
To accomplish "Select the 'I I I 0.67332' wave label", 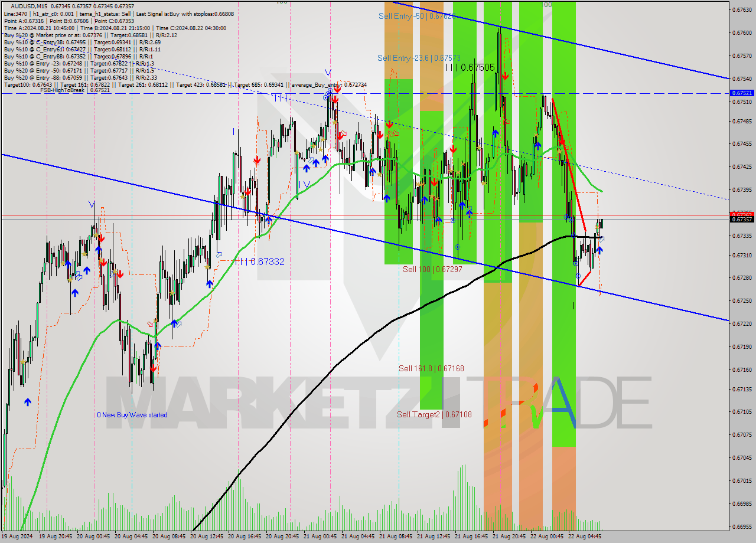I will coord(259,261).
